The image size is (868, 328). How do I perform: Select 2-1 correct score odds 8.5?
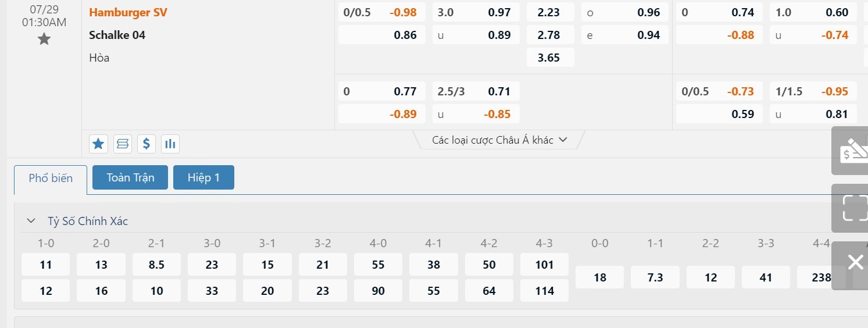point(156,265)
